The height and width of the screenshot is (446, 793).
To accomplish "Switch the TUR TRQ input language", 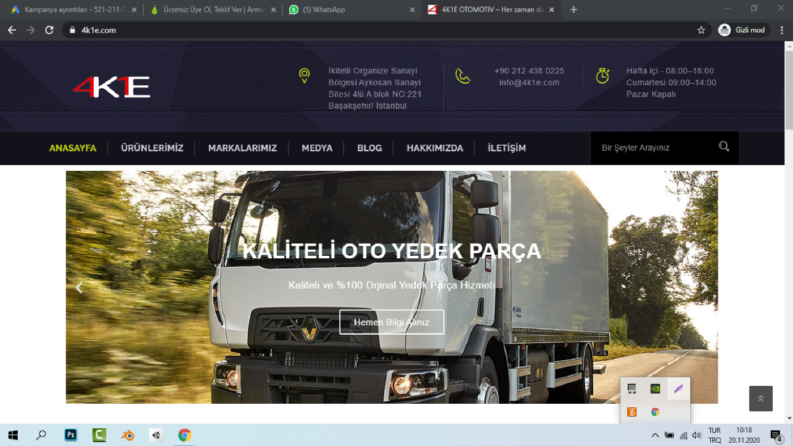I will pyautogui.click(x=714, y=435).
